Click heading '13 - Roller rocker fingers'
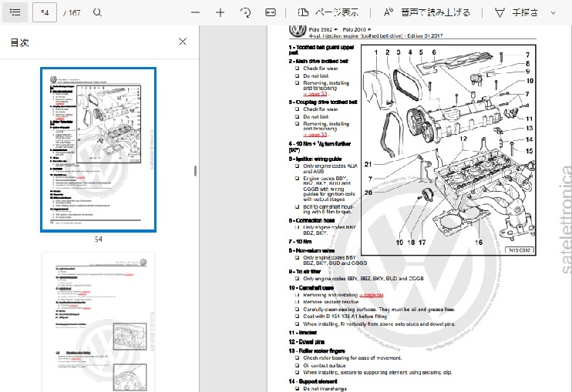 317,351
